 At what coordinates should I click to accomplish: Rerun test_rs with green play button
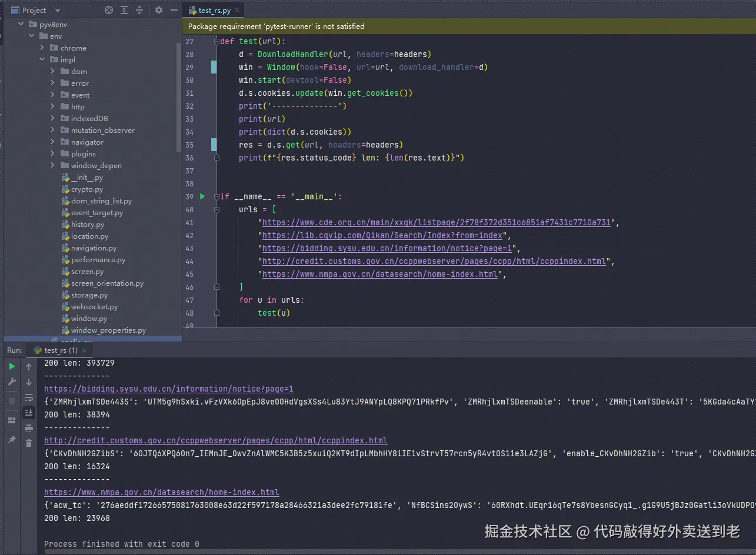[12, 366]
